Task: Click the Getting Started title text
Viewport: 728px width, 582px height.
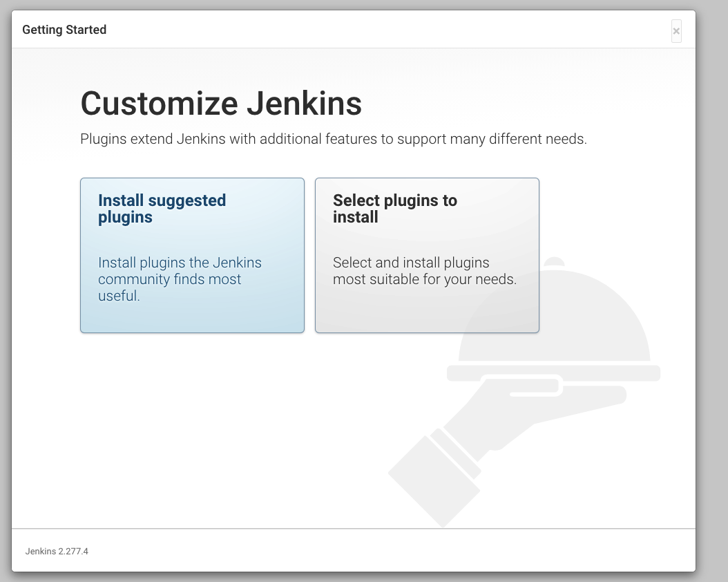Action: (64, 30)
